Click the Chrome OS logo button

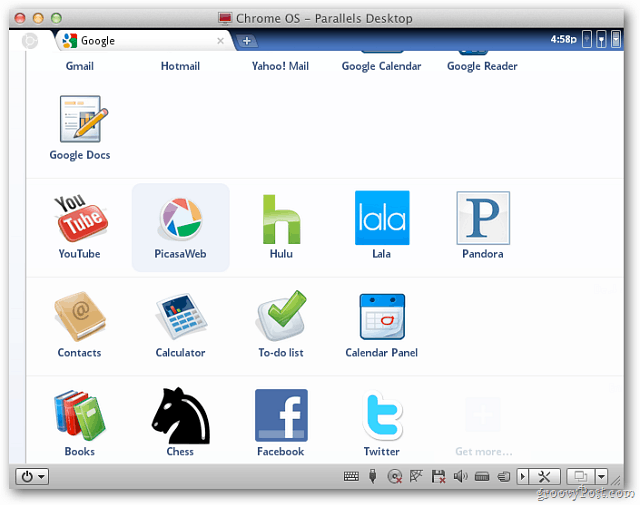[x=30, y=41]
